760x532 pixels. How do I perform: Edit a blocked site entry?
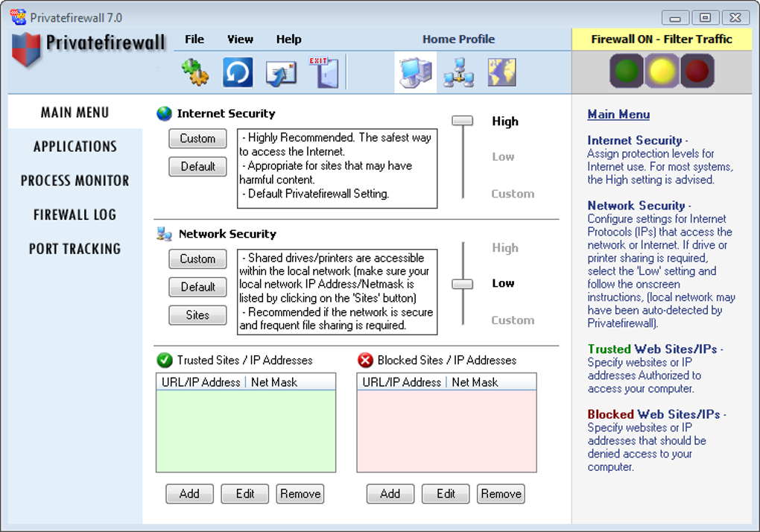point(446,494)
